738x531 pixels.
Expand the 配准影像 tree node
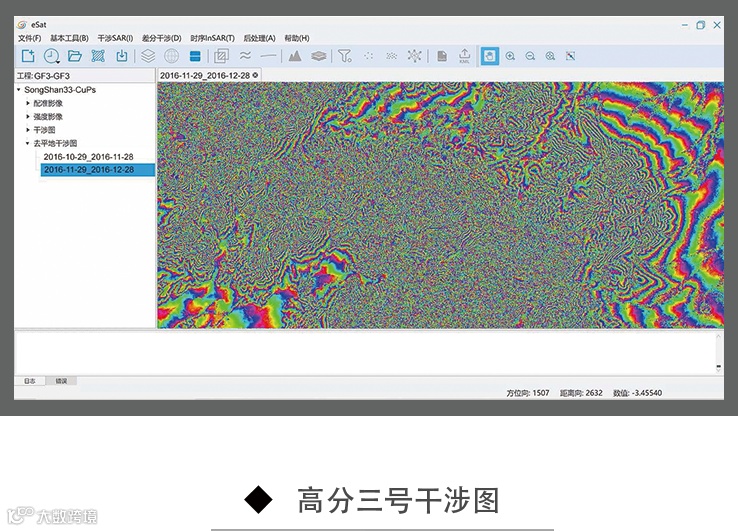click(x=28, y=103)
